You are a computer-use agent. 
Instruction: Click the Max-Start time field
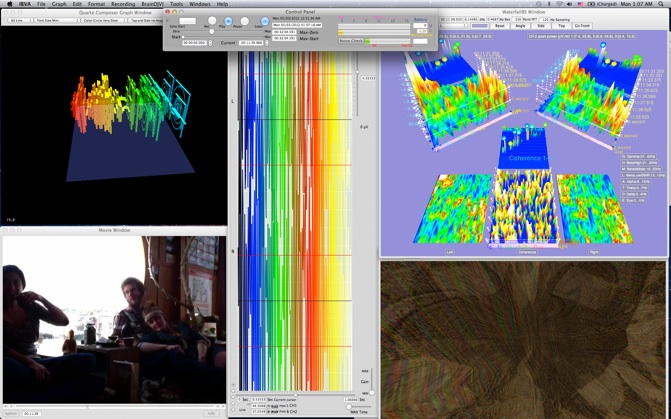click(x=285, y=39)
